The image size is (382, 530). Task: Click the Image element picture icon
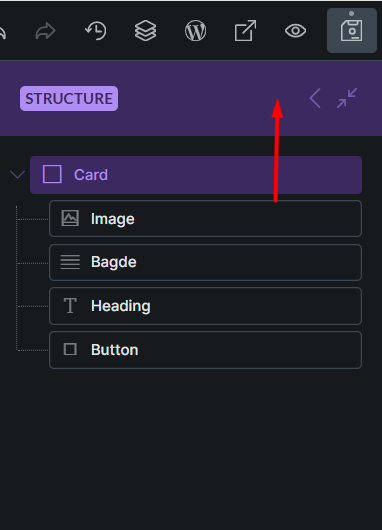70,218
